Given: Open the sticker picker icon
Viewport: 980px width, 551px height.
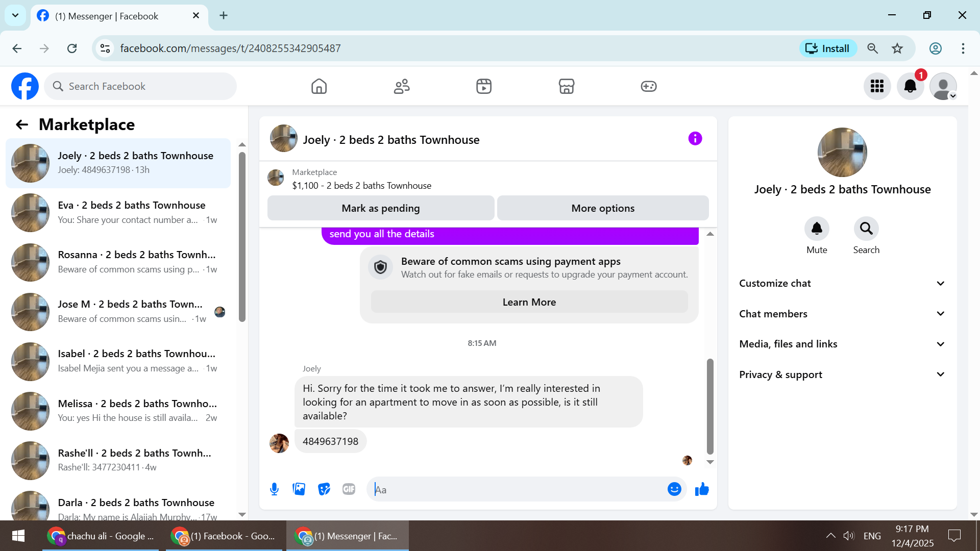Looking at the screenshot, I should coord(324,489).
